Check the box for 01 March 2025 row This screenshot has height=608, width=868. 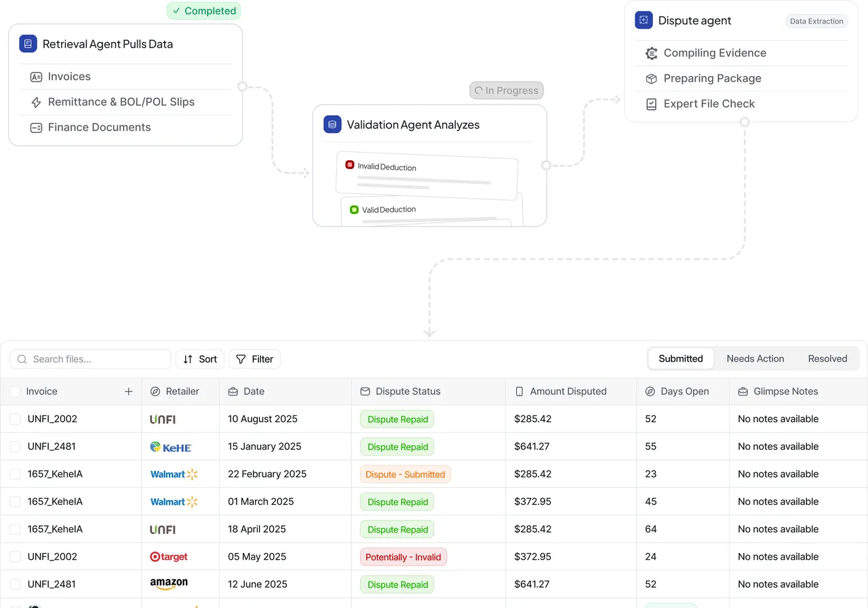(x=15, y=501)
